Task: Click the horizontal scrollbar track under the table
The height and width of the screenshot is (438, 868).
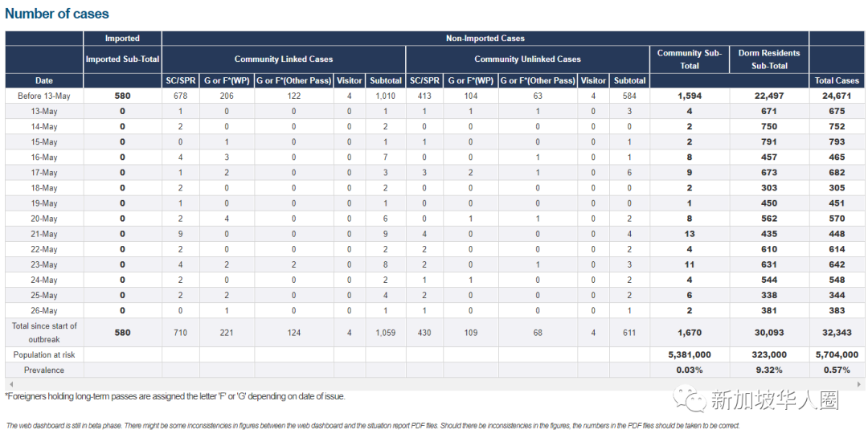Action: pos(434,385)
